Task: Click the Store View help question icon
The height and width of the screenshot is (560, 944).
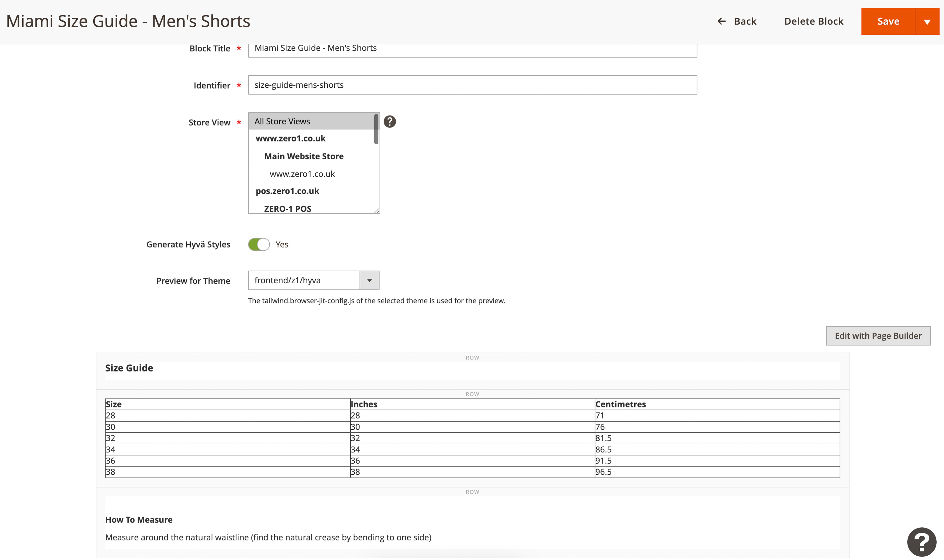Action: point(390,122)
